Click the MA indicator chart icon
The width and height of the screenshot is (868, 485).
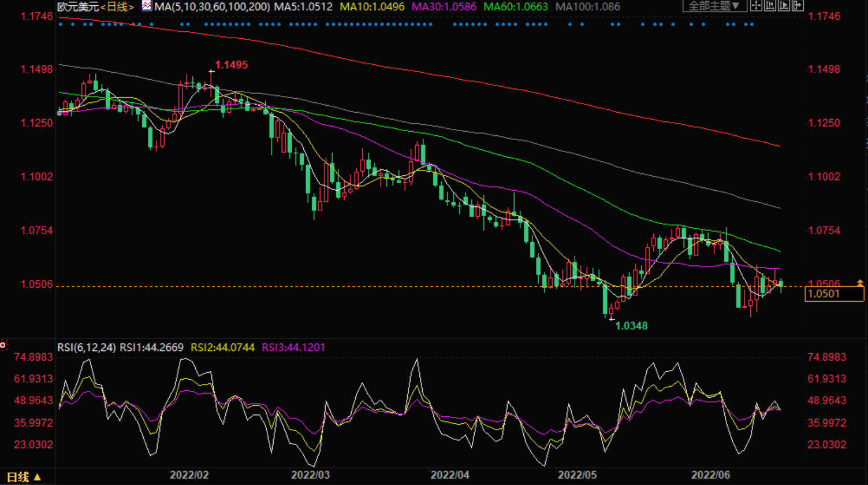(147, 6)
